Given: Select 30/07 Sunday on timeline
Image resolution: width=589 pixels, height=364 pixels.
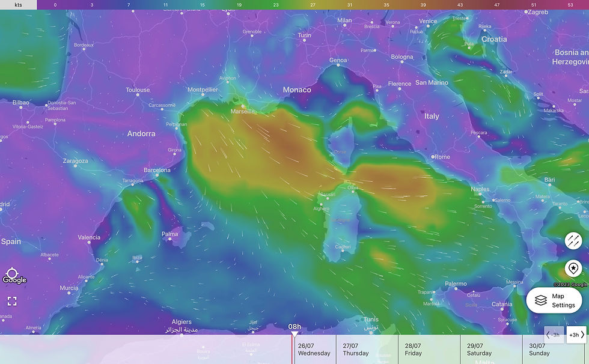Looking at the screenshot, I should click(539, 350).
